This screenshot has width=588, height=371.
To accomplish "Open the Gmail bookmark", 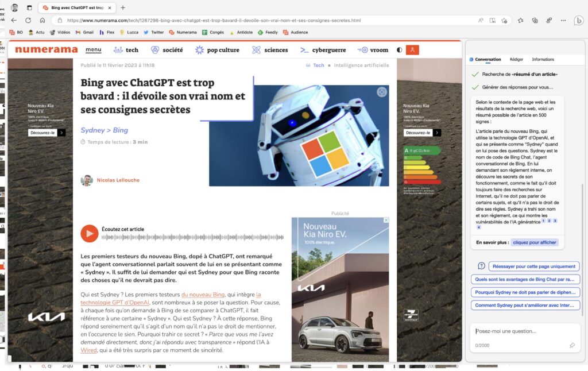I will click(x=85, y=32).
